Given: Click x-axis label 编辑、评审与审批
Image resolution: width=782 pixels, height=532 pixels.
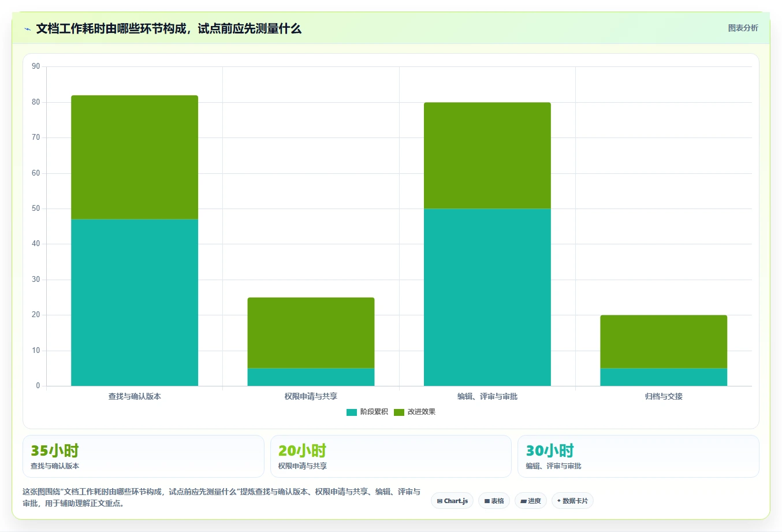Looking at the screenshot, I should point(487,396).
